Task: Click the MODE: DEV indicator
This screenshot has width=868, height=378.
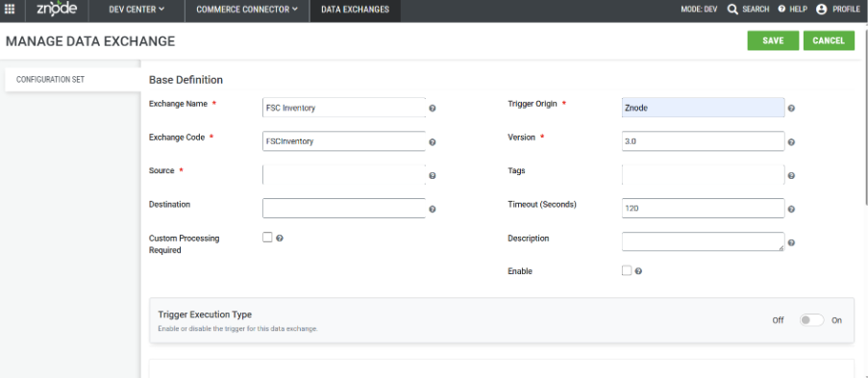Action: pos(699,10)
